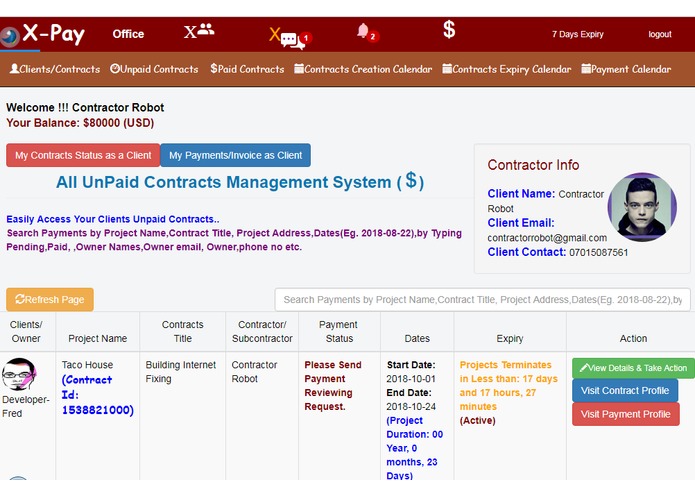Click the contractor profile photo
Screen dimensions: 695x494
point(642,207)
